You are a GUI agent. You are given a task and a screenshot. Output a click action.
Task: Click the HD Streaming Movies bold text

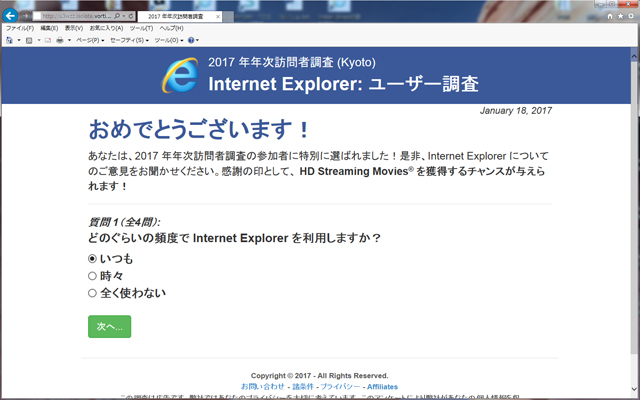tap(354, 171)
